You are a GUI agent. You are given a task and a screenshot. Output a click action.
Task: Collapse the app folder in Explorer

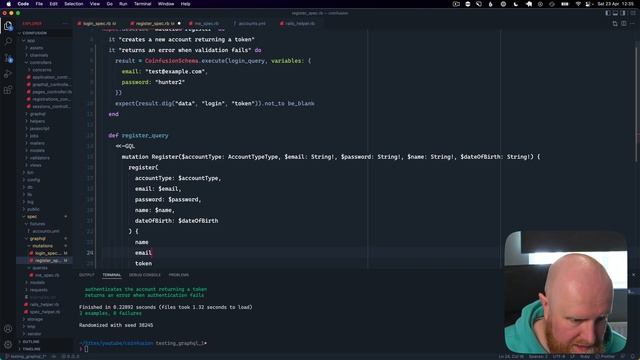click(31, 40)
